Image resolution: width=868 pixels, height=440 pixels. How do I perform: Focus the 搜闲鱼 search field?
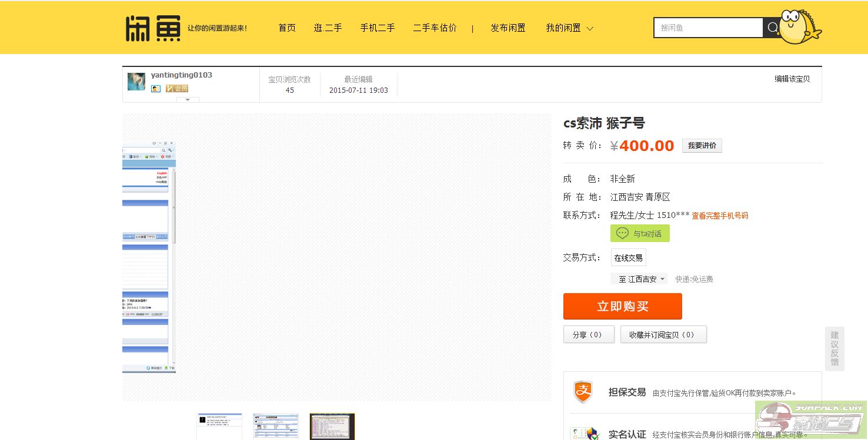point(708,28)
